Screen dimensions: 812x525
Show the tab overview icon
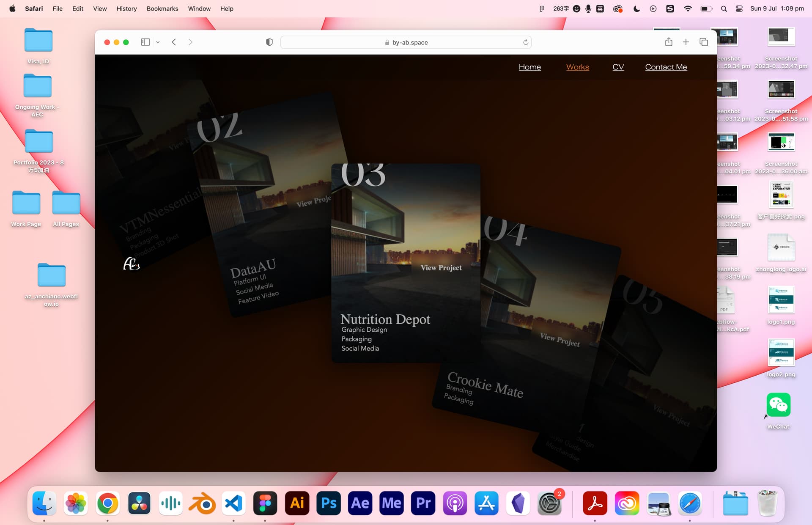coord(704,42)
